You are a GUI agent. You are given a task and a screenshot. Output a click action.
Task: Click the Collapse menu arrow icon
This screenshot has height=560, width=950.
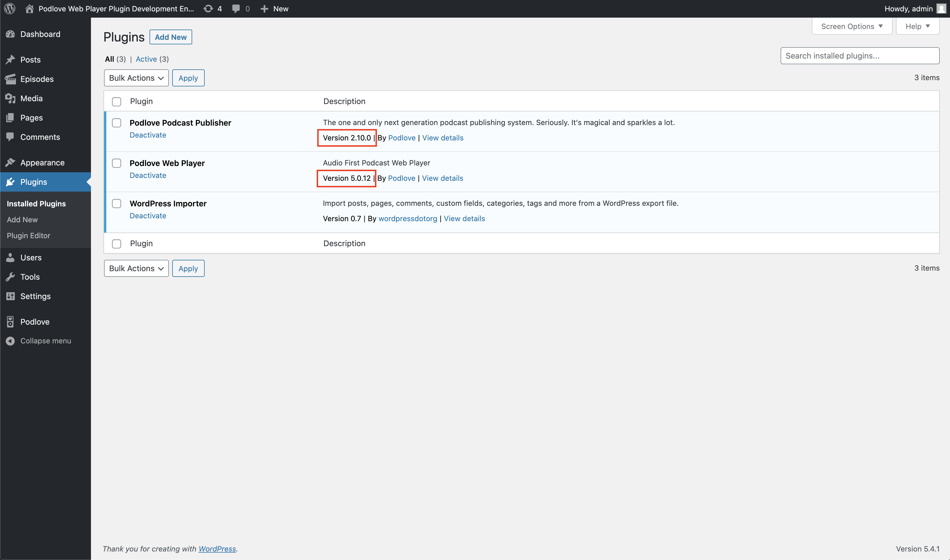click(10, 341)
